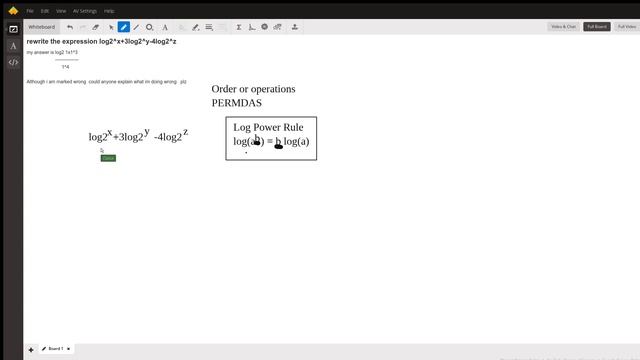Screen dimensions: 640x360
Task: Click the greyed-out line style icon
Action: coord(222,27)
